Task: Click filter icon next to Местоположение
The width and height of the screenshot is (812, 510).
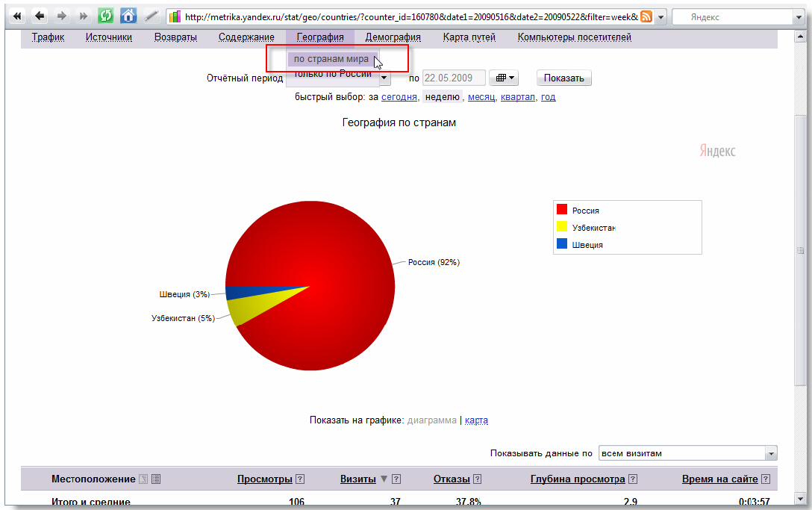Action: point(143,479)
